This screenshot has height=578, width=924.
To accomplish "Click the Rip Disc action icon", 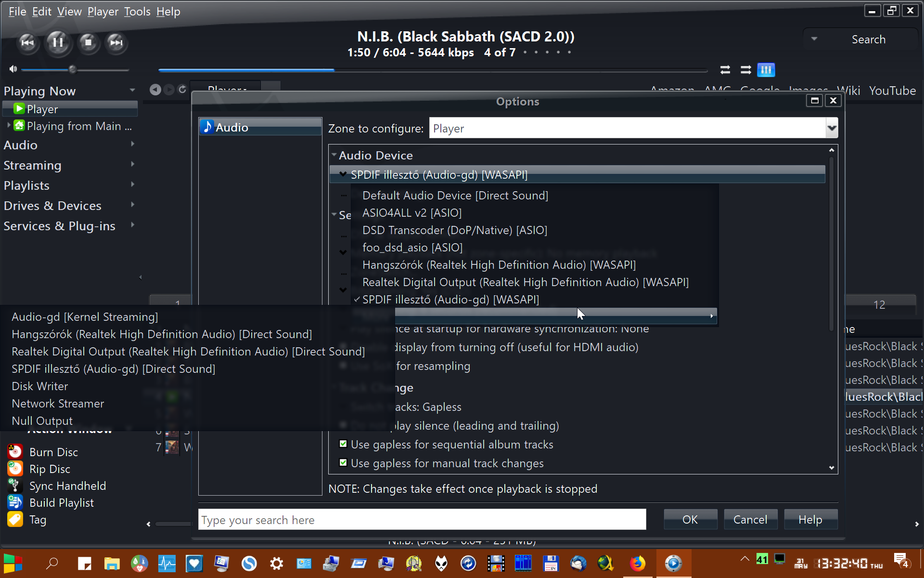I will point(15,468).
